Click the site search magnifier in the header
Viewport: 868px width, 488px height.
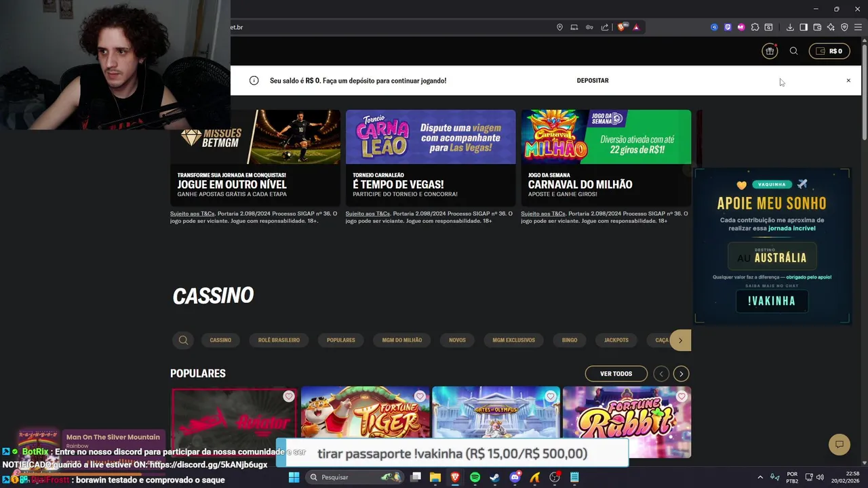[793, 51]
